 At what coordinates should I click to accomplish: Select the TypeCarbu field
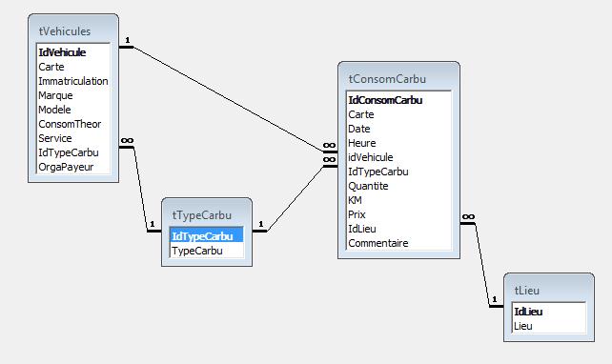click(207, 251)
